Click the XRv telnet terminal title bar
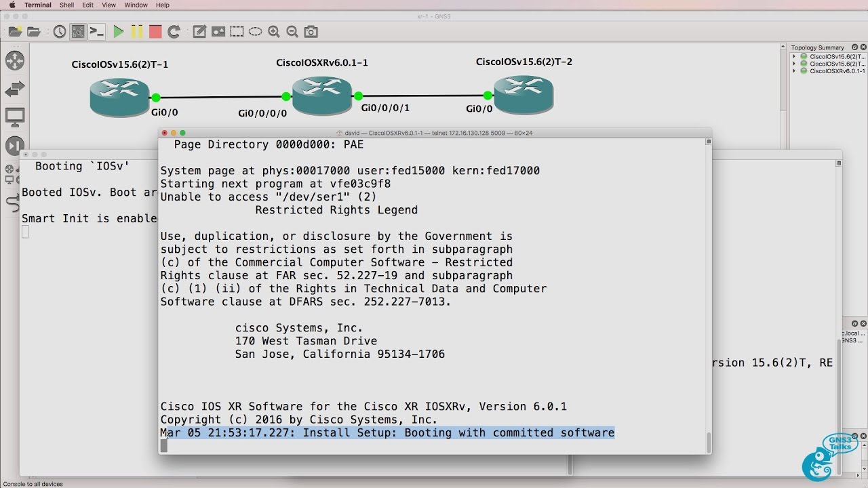868x488 pixels. 435,133
